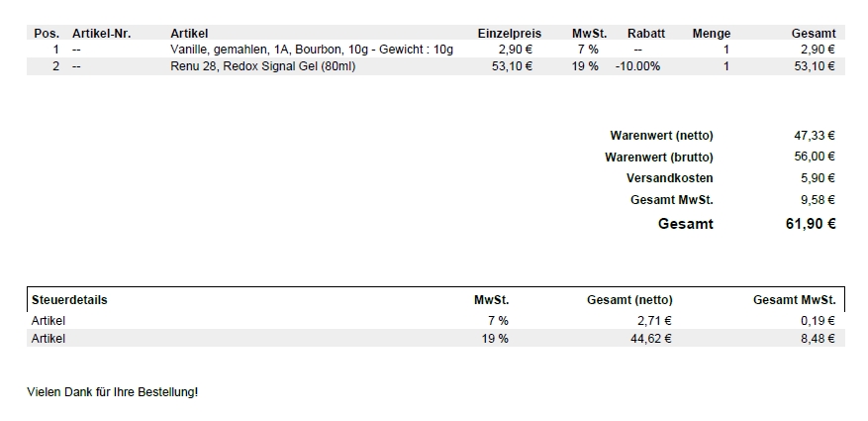868x421 pixels.
Task: Click the Gesamt MwSt. value 9,58 €
Action: click(x=818, y=200)
